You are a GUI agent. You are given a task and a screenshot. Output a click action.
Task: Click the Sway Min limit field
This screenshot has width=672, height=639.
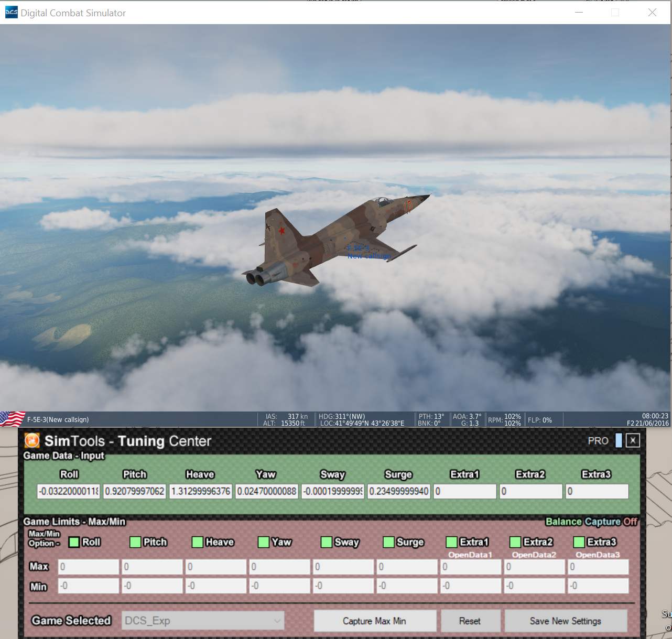coord(343,586)
